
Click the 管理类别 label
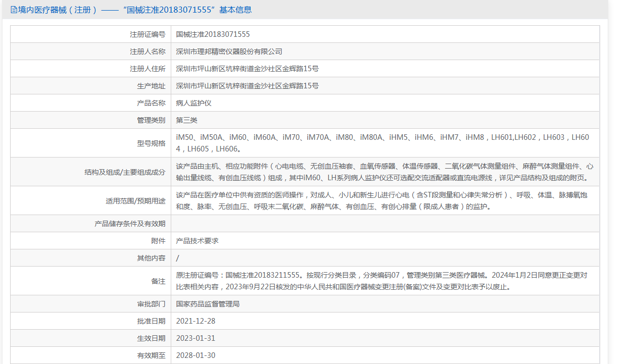pos(151,120)
